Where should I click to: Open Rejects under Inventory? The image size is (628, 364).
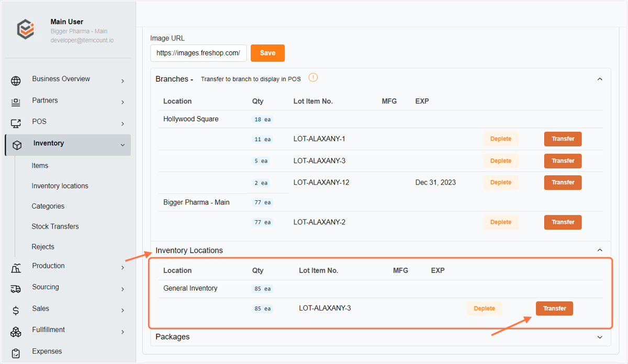[x=43, y=247]
